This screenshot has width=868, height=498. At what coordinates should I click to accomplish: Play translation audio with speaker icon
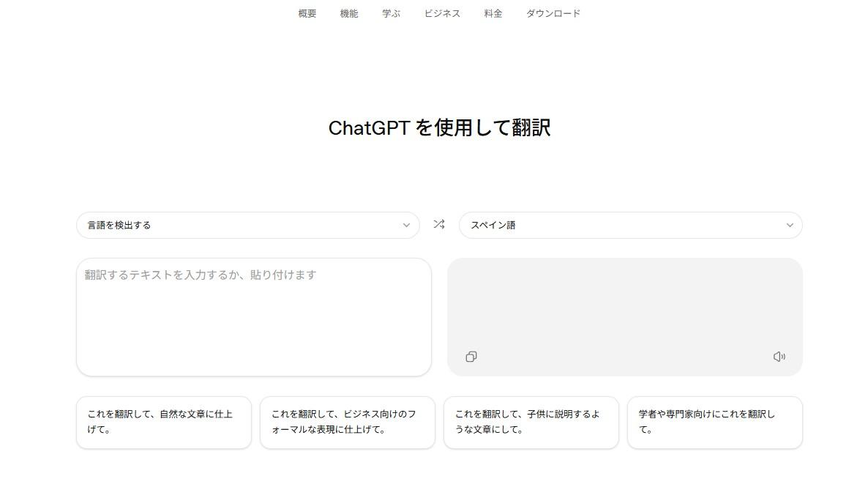[x=779, y=357]
